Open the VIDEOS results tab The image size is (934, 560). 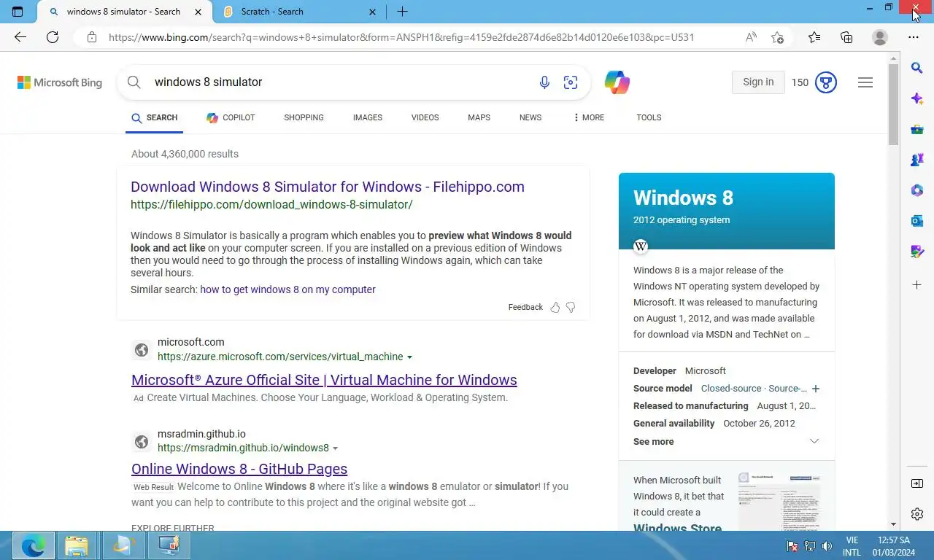pyautogui.click(x=425, y=117)
